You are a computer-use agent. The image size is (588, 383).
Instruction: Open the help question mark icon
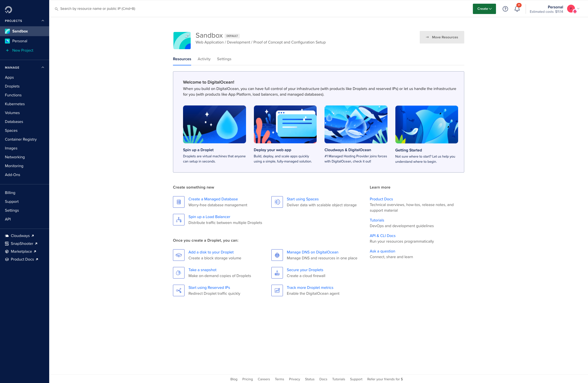(505, 9)
